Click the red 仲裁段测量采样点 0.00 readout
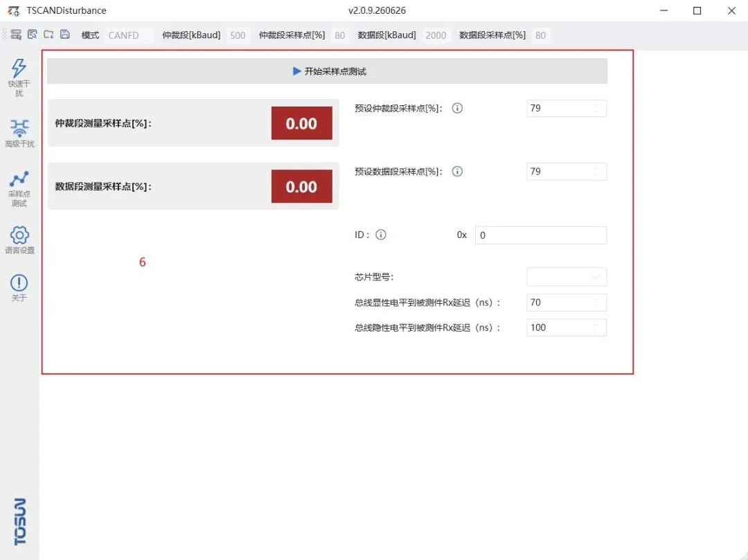Screen dimensions: 748x560 coord(301,123)
